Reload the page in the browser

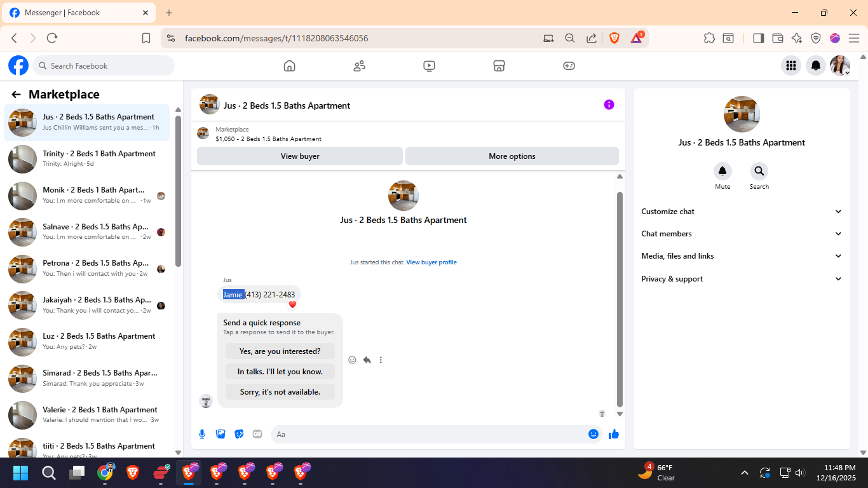[52, 38]
